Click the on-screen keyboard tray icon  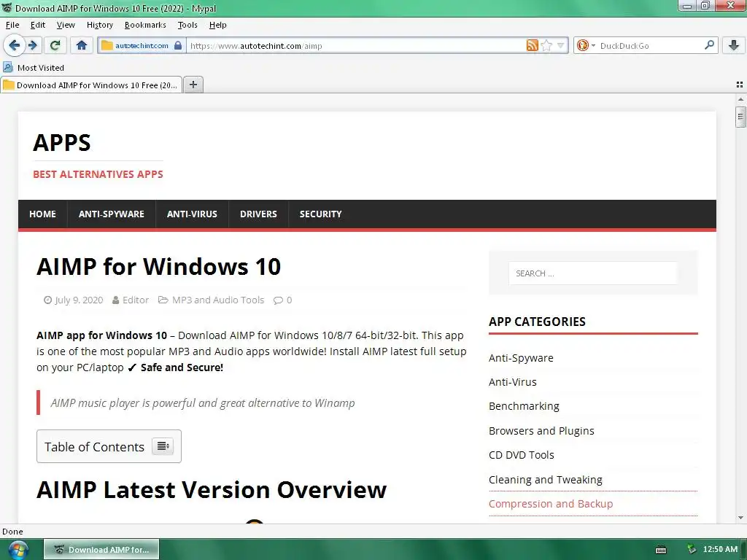[x=661, y=550]
